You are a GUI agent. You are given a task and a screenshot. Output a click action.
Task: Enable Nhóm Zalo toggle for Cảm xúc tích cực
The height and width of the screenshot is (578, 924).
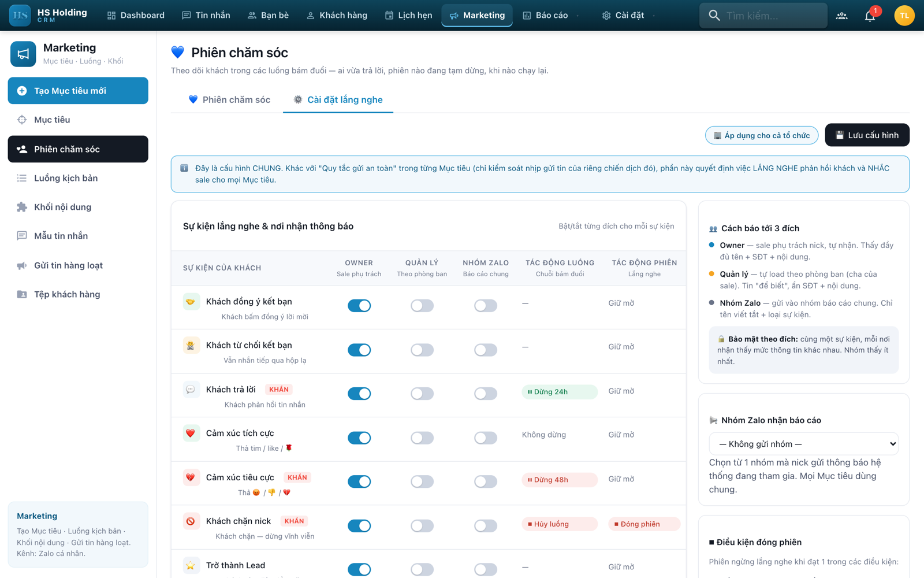pos(486,438)
